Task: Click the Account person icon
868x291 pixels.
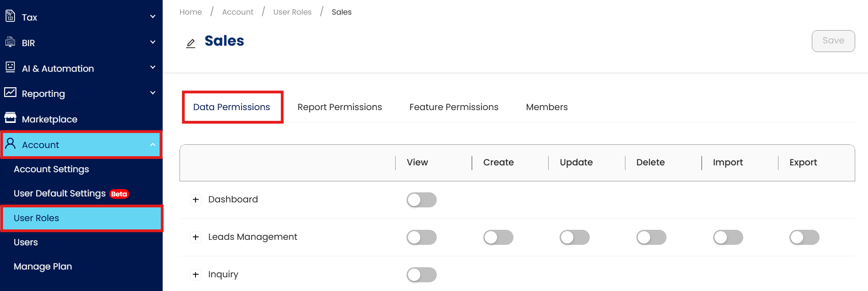Action: click(x=10, y=144)
